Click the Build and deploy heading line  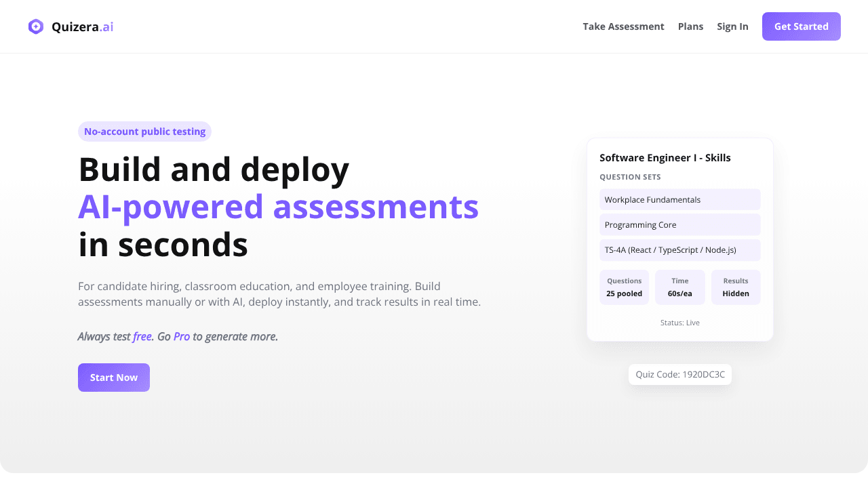click(x=214, y=169)
